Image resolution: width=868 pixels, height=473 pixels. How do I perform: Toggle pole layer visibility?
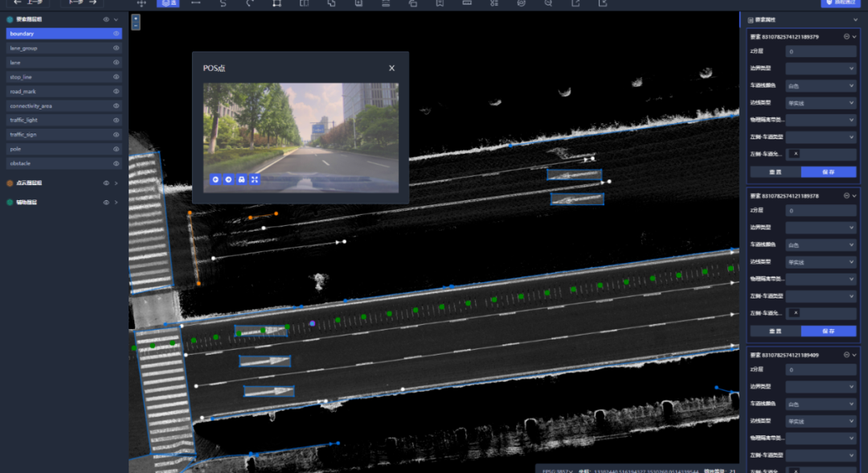[x=117, y=149]
